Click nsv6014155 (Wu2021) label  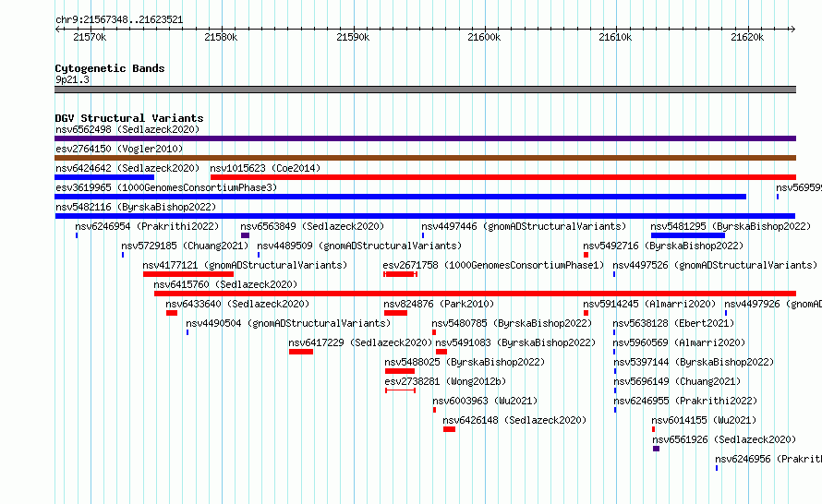click(x=704, y=420)
